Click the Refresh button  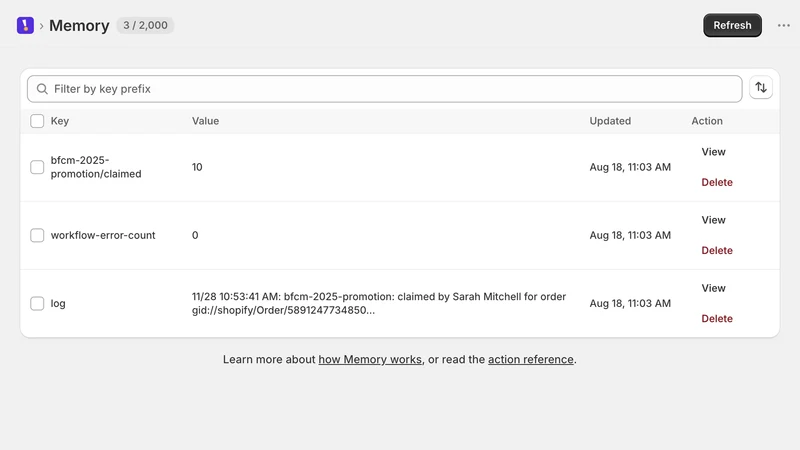(732, 26)
